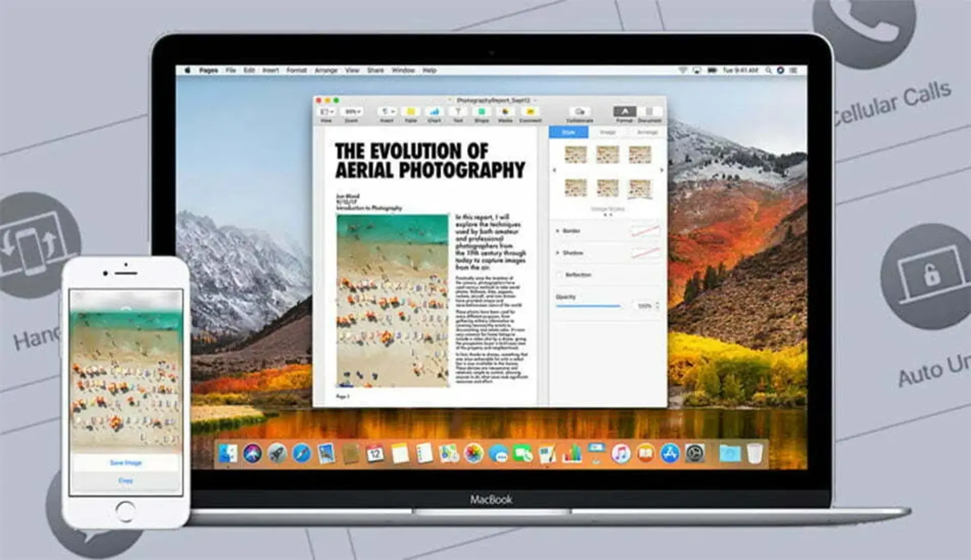This screenshot has width=971, height=560.
Task: Enable the Reflection checkbox
Action: point(559,274)
